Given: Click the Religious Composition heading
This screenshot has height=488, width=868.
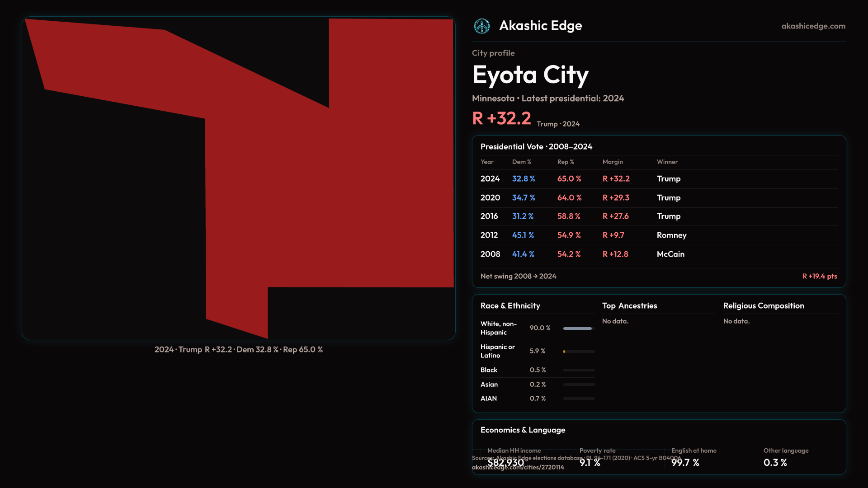Looking at the screenshot, I should tap(763, 306).
